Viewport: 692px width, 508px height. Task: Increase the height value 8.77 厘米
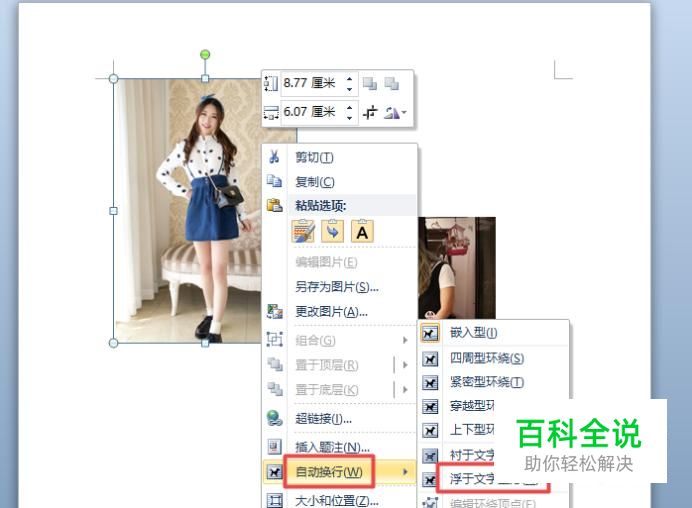coord(349,78)
